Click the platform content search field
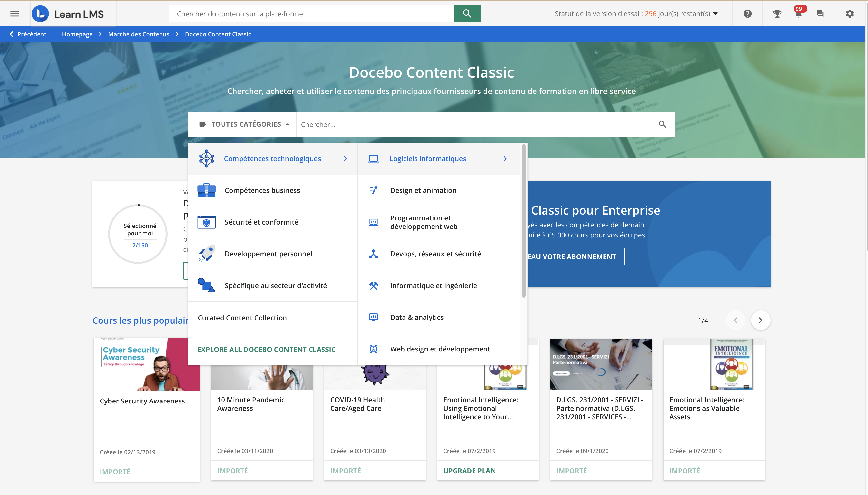868x495 pixels. (x=311, y=14)
